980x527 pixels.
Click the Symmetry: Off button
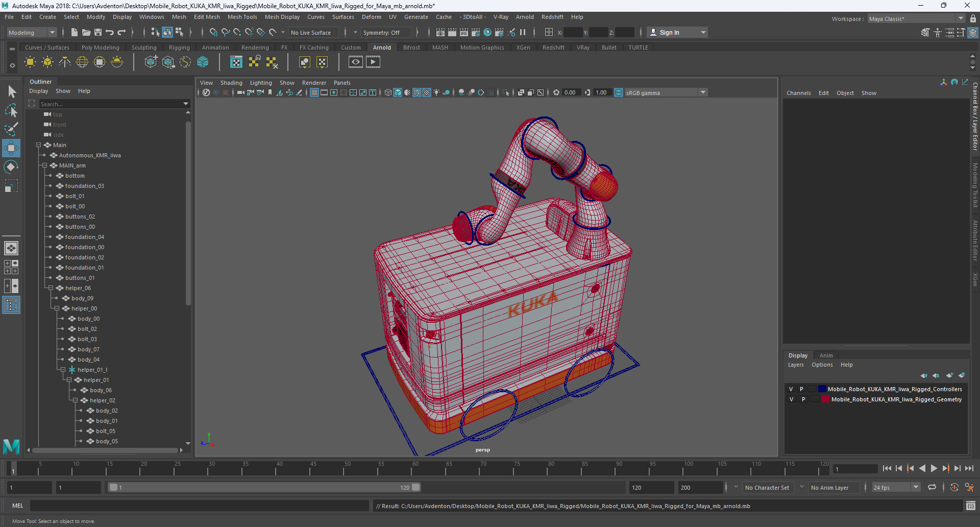click(385, 32)
